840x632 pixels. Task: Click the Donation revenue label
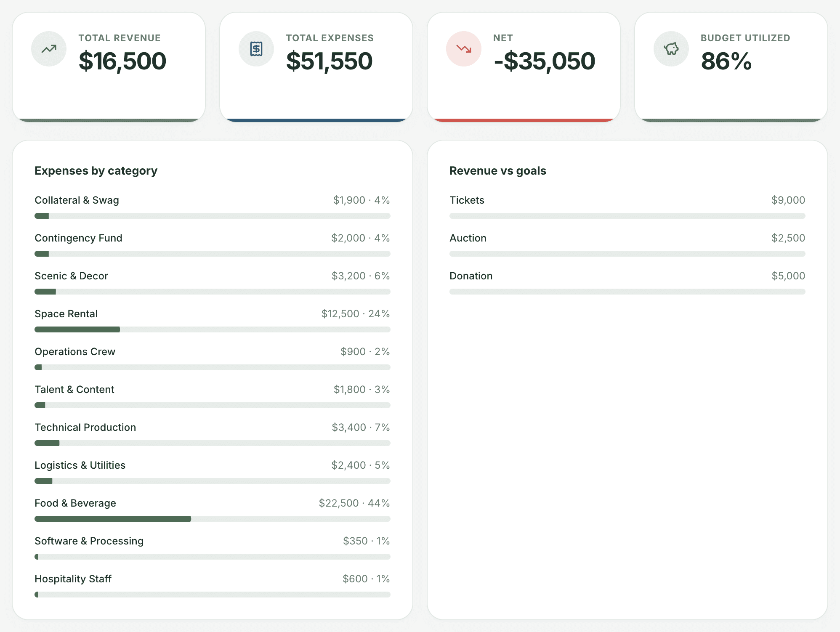pos(471,276)
